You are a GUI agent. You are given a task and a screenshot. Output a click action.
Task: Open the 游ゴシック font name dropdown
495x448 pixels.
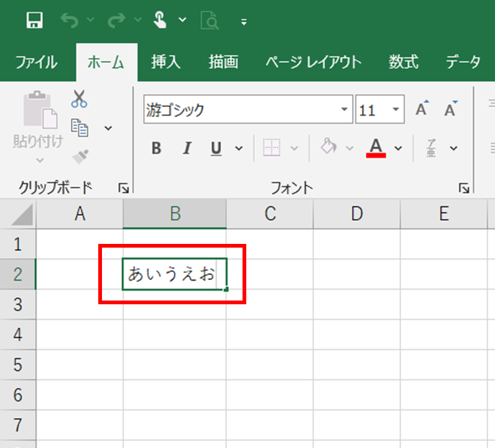pyautogui.click(x=345, y=110)
